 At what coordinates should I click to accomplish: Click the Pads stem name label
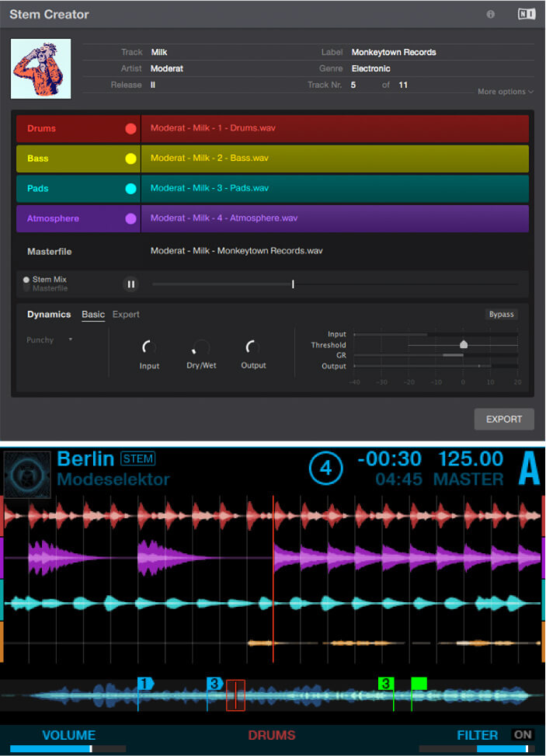coord(37,189)
